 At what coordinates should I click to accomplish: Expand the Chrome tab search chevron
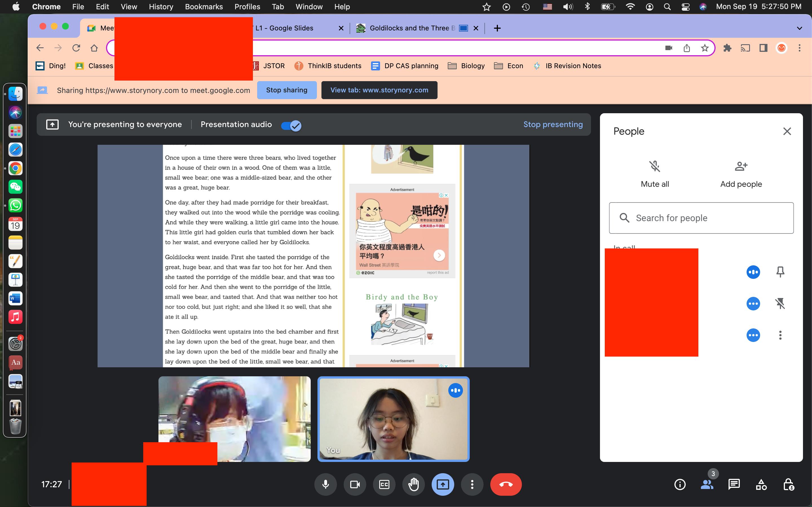(799, 28)
